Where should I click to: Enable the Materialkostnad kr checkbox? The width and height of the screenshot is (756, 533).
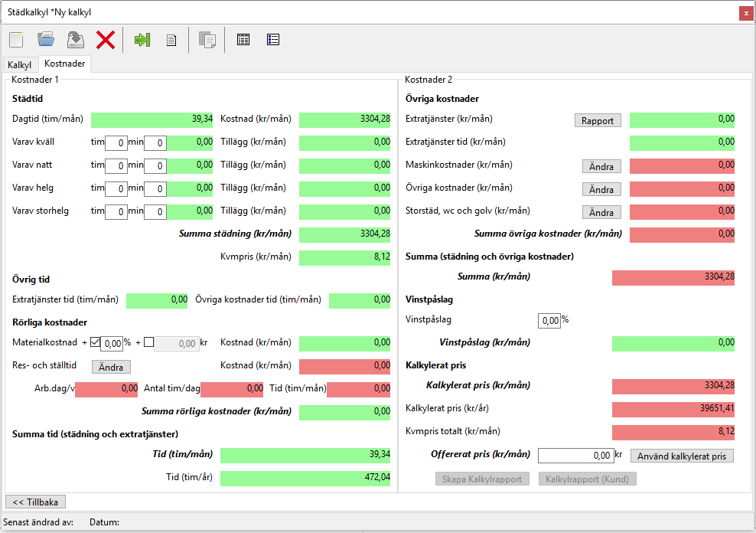pos(148,343)
